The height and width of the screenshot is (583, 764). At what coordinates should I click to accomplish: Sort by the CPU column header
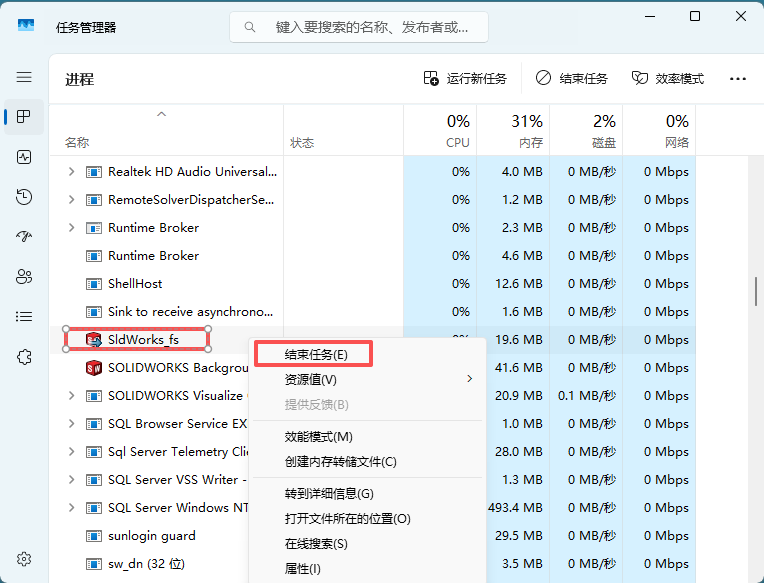tap(440, 130)
